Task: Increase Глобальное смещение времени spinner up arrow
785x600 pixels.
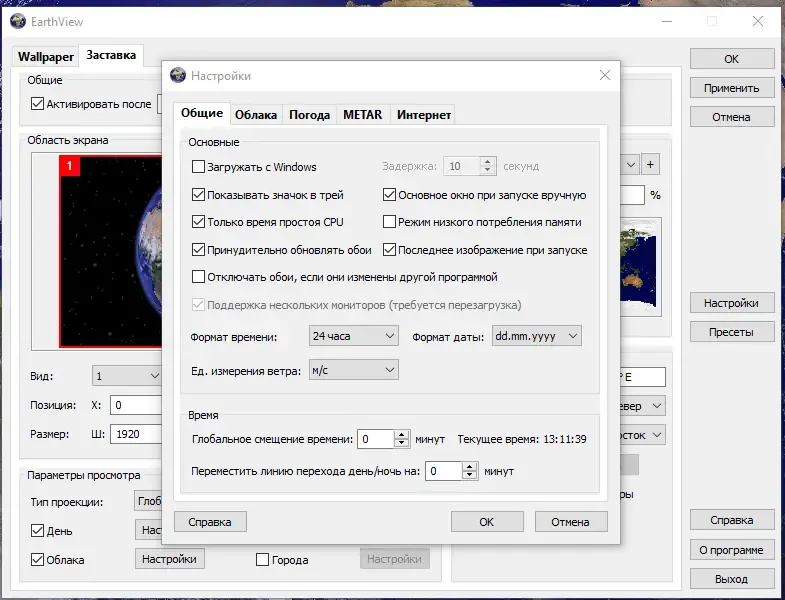Action: click(x=402, y=435)
